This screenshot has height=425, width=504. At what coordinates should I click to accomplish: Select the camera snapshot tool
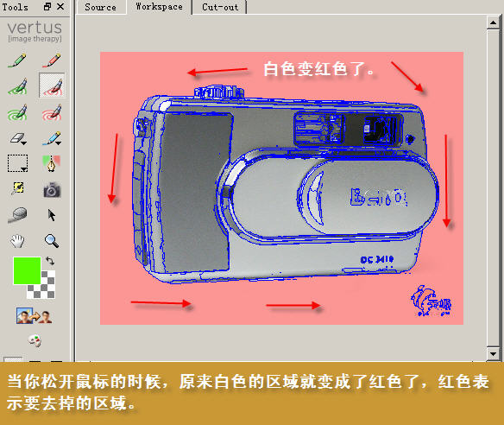coord(52,189)
